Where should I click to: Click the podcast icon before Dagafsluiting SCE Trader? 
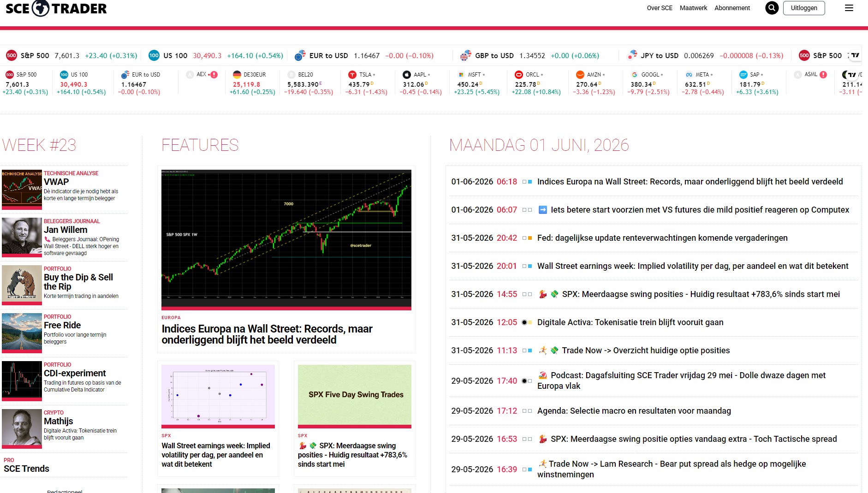(x=543, y=375)
